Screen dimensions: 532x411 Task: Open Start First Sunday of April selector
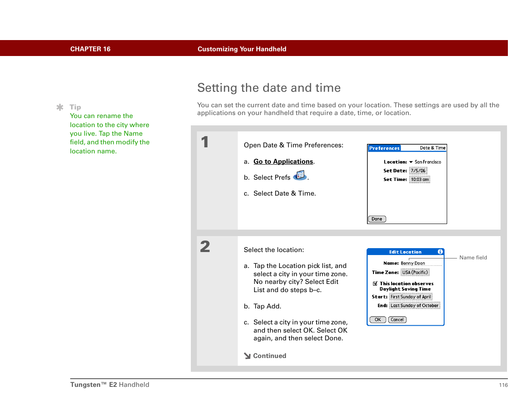pyautogui.click(x=411, y=296)
